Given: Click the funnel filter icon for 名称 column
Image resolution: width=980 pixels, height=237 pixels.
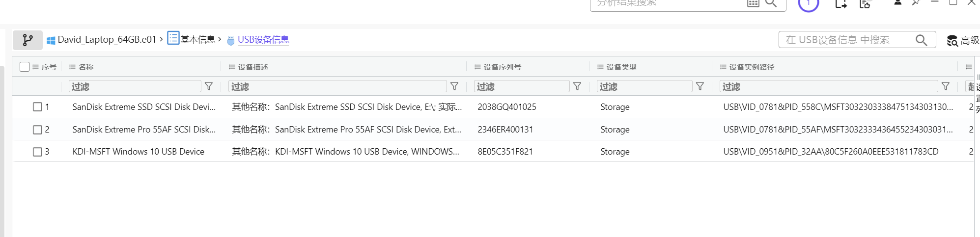Looking at the screenshot, I should pyautogui.click(x=209, y=86).
